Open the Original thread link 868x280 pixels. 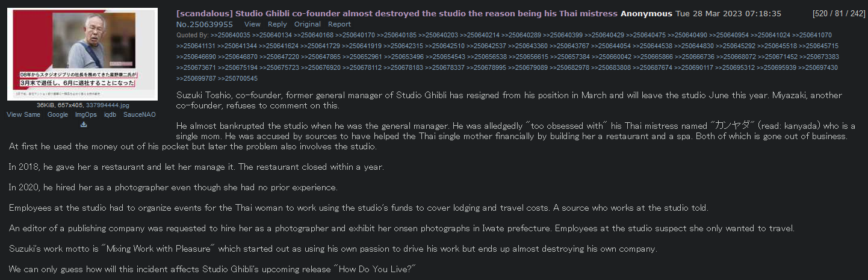click(308, 24)
